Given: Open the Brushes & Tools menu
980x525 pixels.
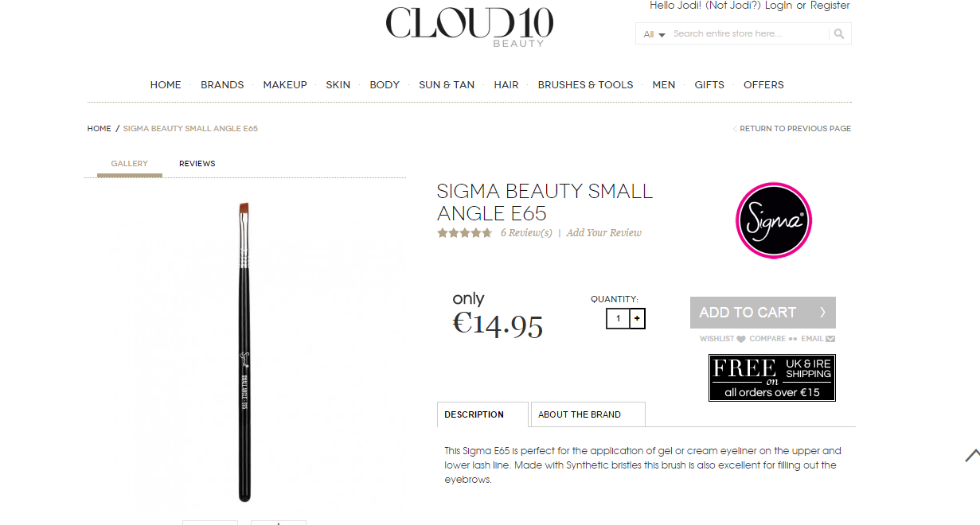Looking at the screenshot, I should tap(585, 85).
